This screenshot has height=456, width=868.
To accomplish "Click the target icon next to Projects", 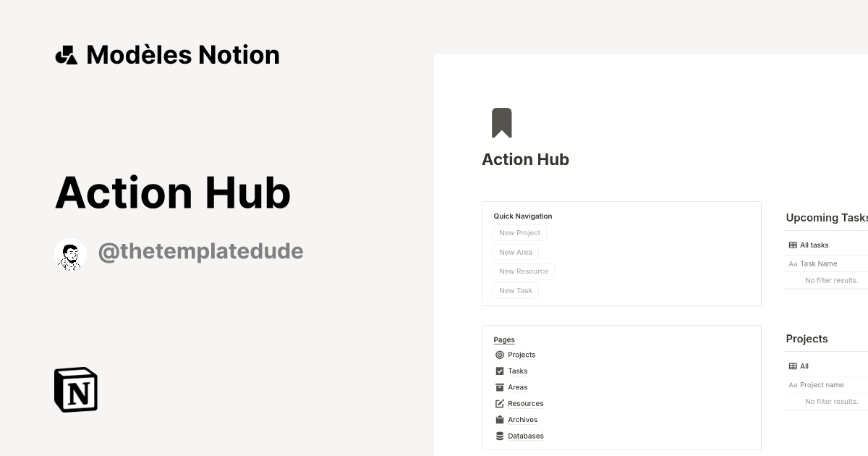I will 500,355.
